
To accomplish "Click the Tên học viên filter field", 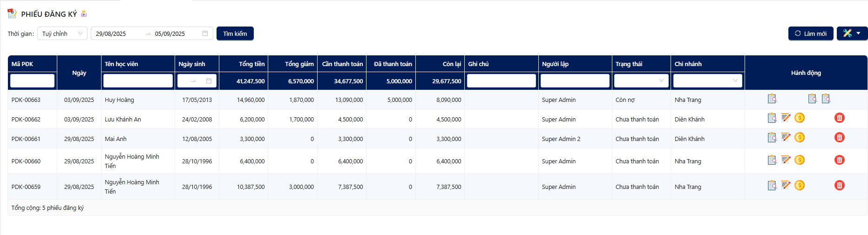I will click(x=138, y=81).
